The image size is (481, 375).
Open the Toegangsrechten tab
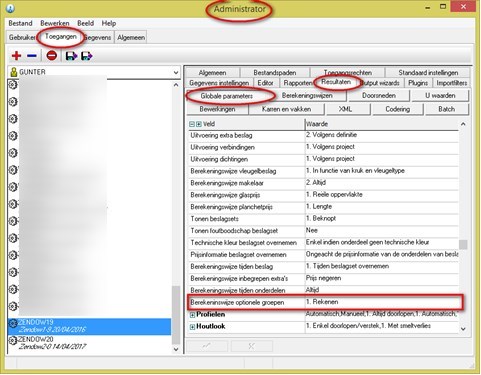348,72
